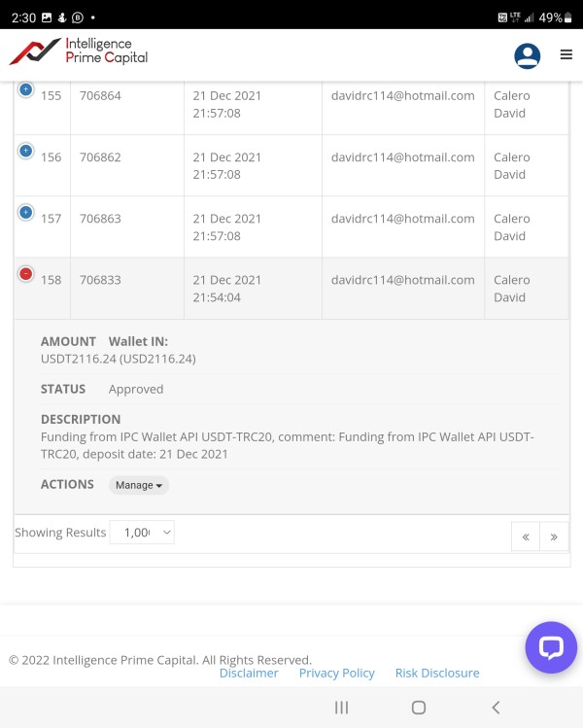Image resolution: width=583 pixels, height=728 pixels.
Task: Go to the previous results page
Action: (526, 537)
